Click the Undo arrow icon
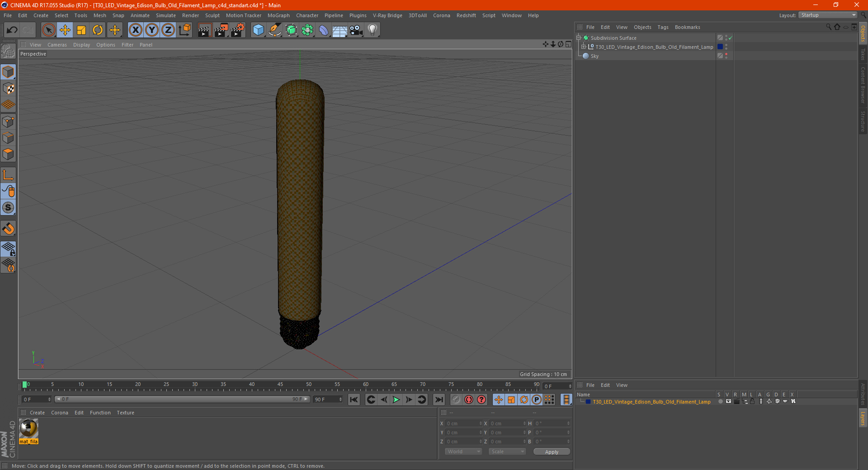The height and width of the screenshot is (470, 868). (x=12, y=30)
